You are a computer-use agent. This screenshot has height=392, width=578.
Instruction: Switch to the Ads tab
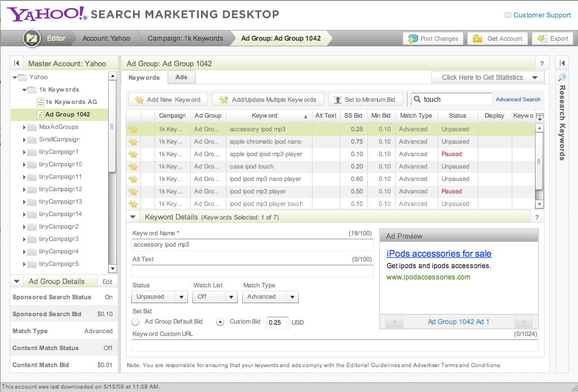(x=181, y=77)
